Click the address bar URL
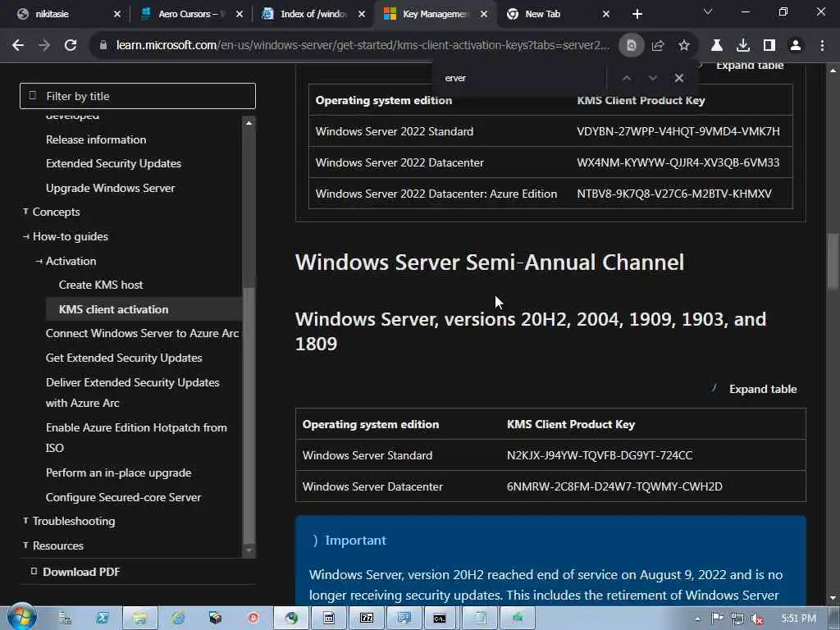The height and width of the screenshot is (630, 840). [x=363, y=46]
